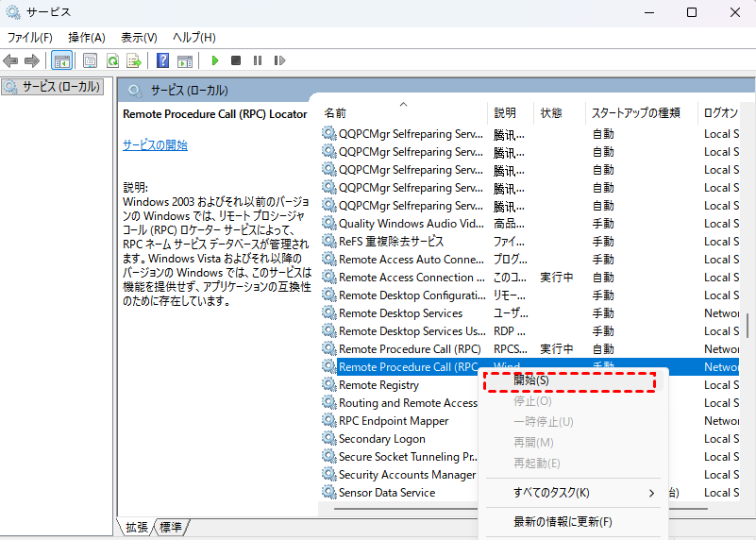
Task: Open Help via the blue question mark icon
Action: tap(163, 60)
